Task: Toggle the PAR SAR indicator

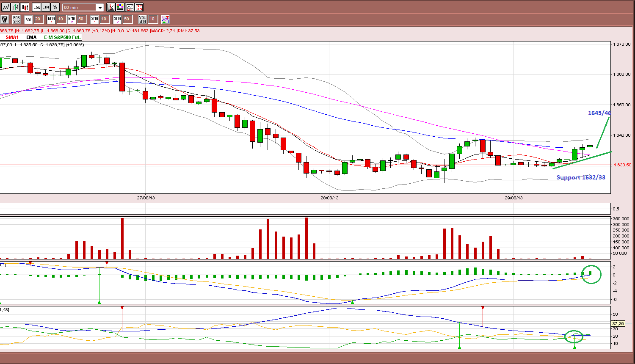Action: [17, 19]
